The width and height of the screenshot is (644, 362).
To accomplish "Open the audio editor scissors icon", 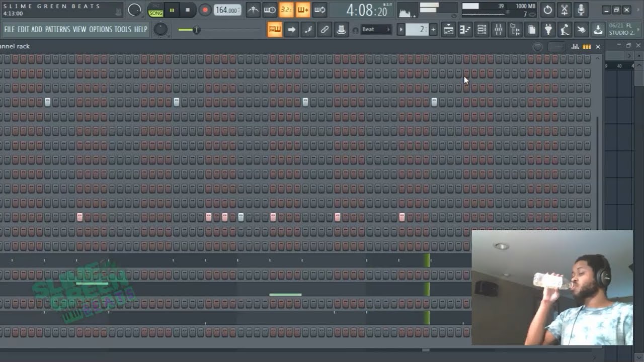I will 564,10.
